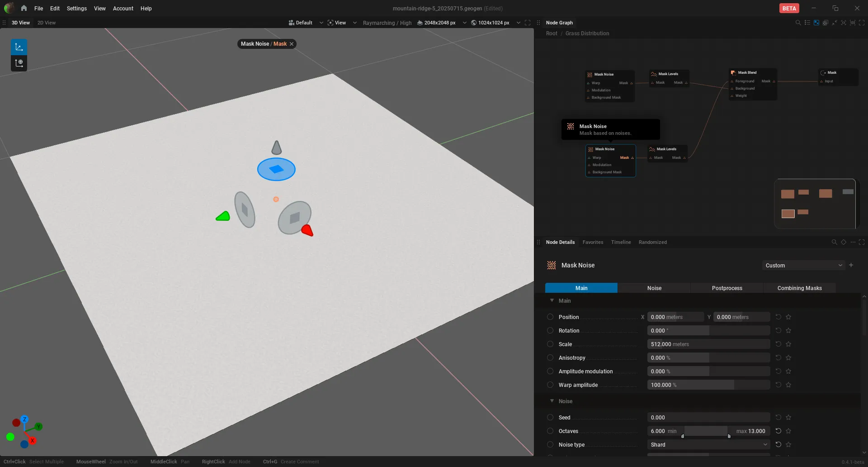The image size is (868, 467).
Task: Maximize the 3D viewport with the fullscreen icon
Action: click(x=528, y=23)
